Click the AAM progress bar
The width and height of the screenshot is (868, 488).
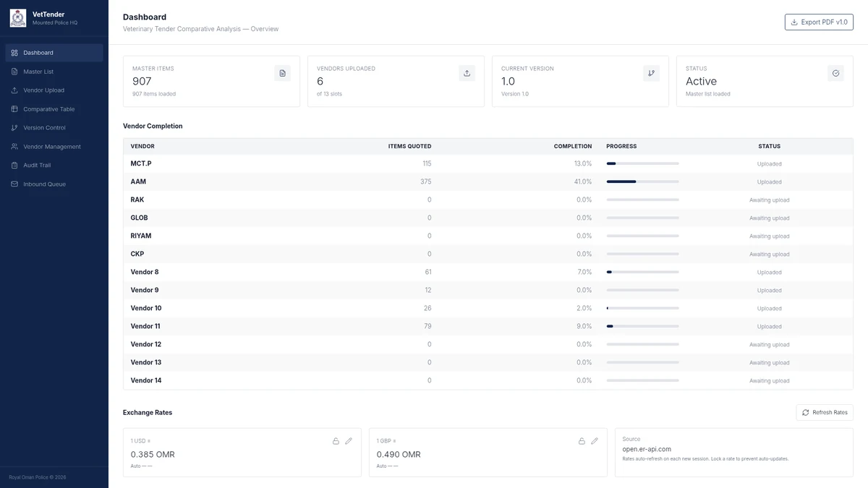pos(642,182)
